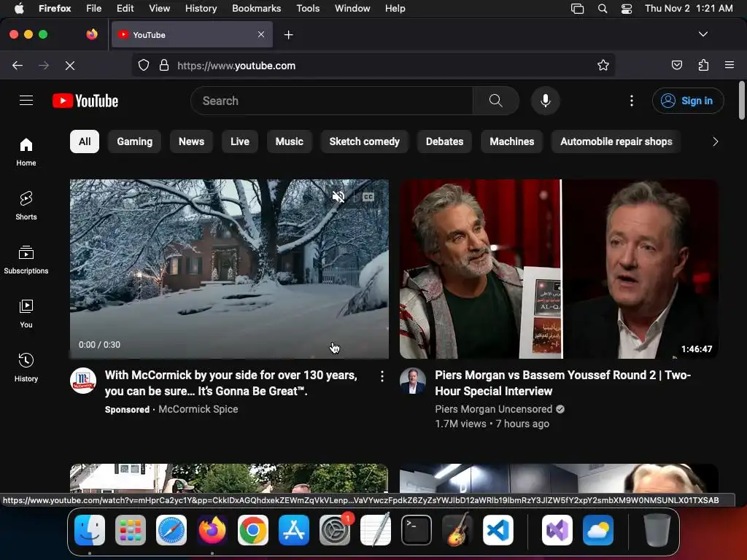List all tabs dropdown chevron
This screenshot has width=747, height=560.
[703, 34]
